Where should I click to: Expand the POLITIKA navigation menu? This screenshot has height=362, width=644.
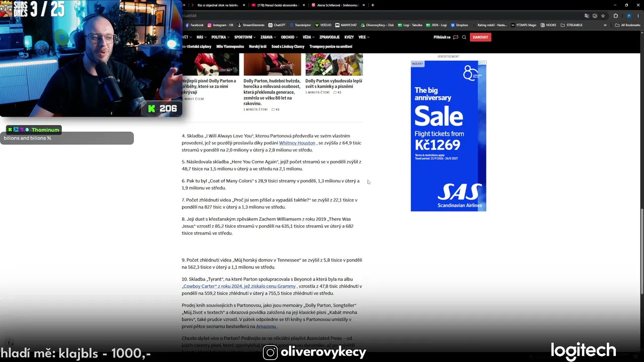(220, 37)
